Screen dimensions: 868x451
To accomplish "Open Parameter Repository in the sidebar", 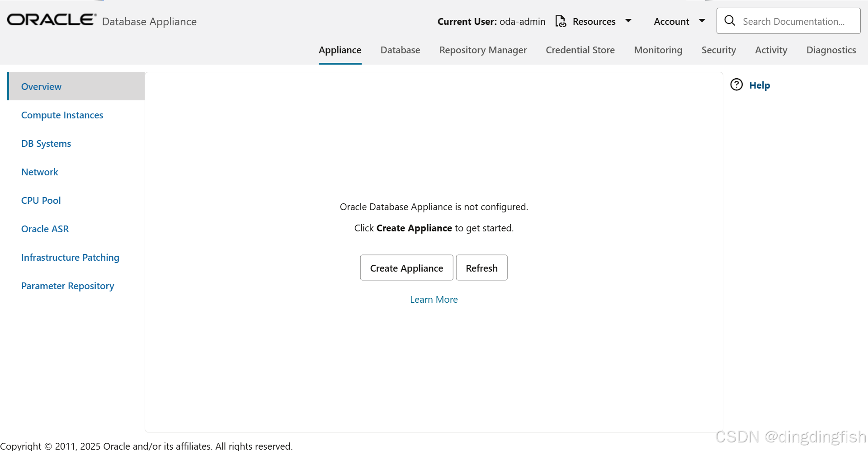I will [x=67, y=286].
